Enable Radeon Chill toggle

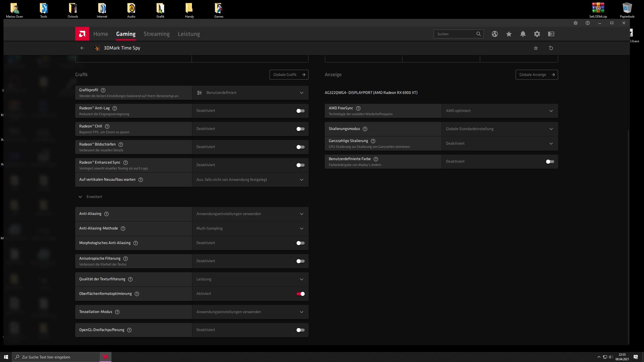click(300, 129)
